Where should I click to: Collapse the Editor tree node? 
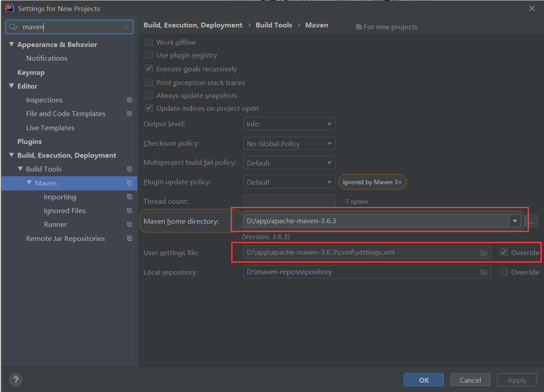tap(12, 86)
